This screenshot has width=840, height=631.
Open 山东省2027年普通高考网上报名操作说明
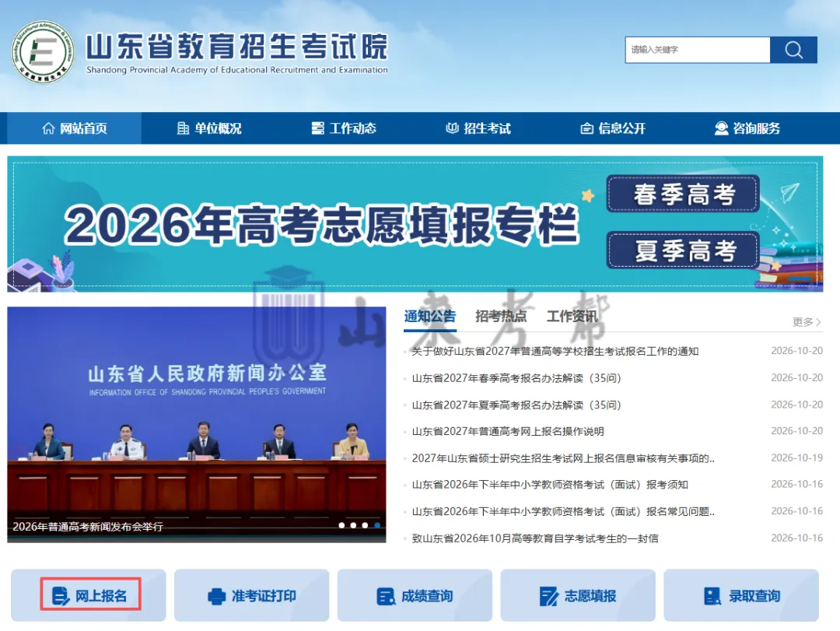508,431
